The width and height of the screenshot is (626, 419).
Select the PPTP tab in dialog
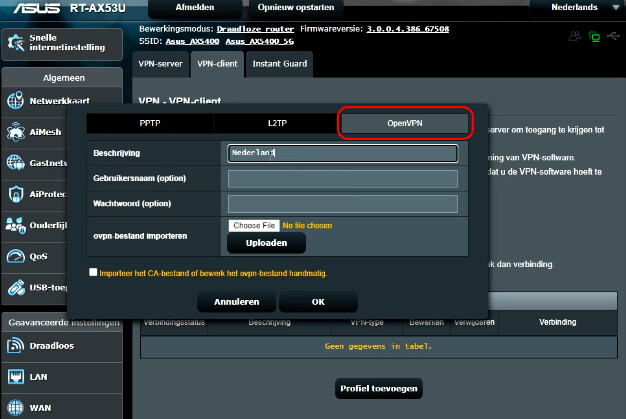click(150, 123)
